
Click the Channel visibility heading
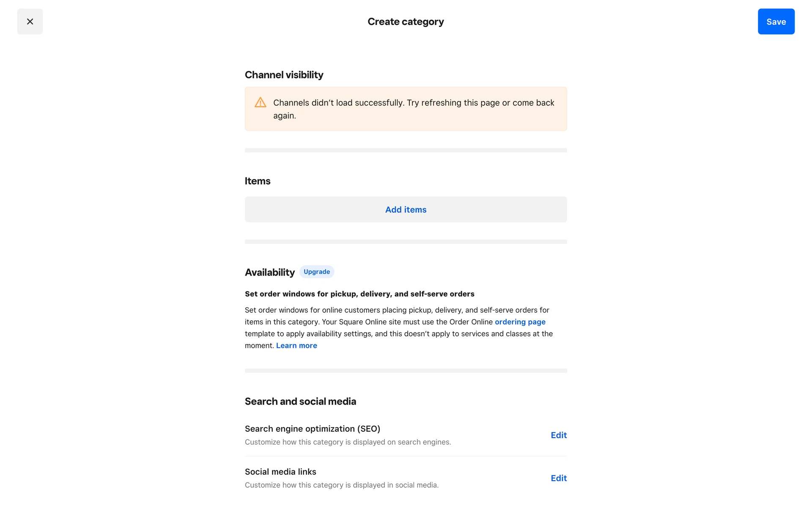pos(284,75)
